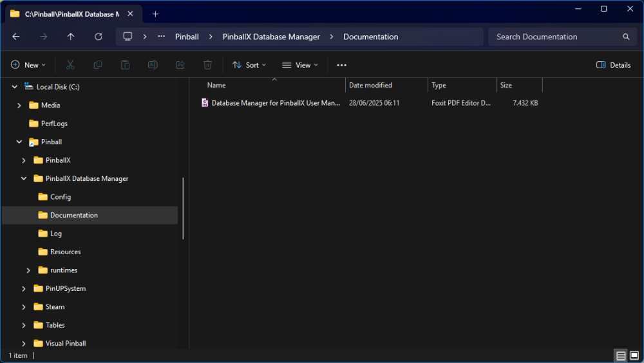Select the C:\Pinball\PinballX Database tab

point(74,14)
